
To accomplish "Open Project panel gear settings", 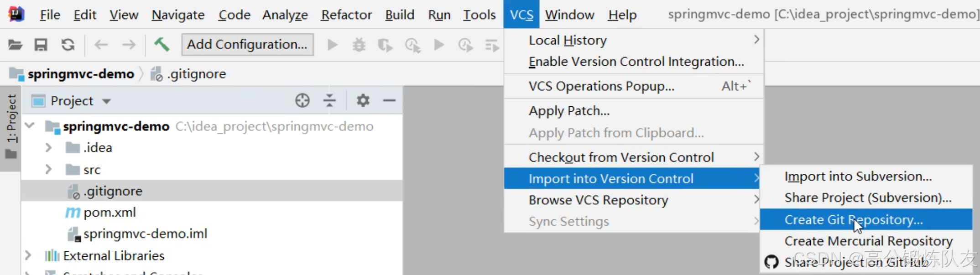I will point(363,100).
